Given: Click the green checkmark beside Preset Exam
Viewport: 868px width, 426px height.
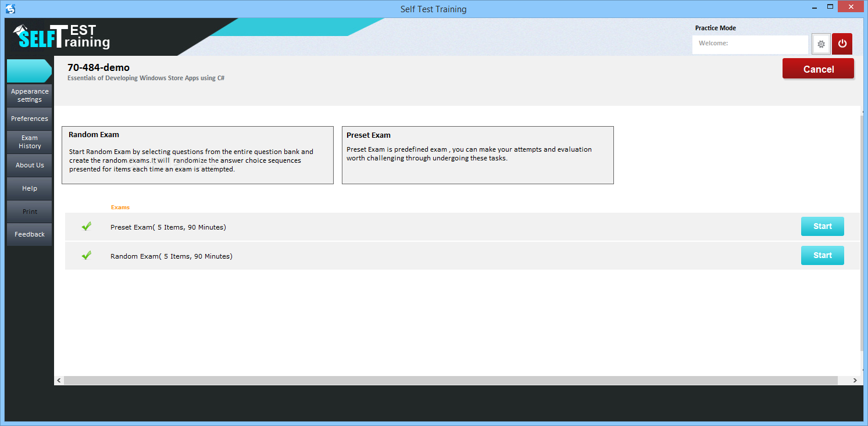Looking at the screenshot, I should pos(87,227).
